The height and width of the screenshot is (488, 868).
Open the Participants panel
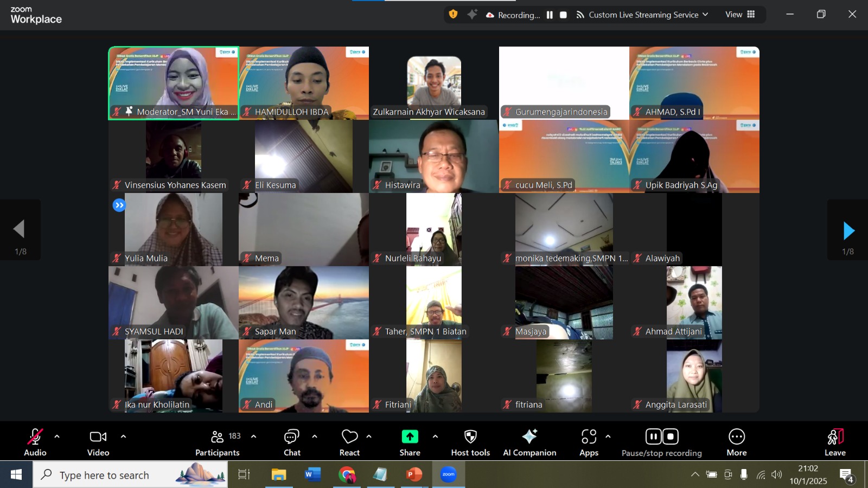click(218, 442)
